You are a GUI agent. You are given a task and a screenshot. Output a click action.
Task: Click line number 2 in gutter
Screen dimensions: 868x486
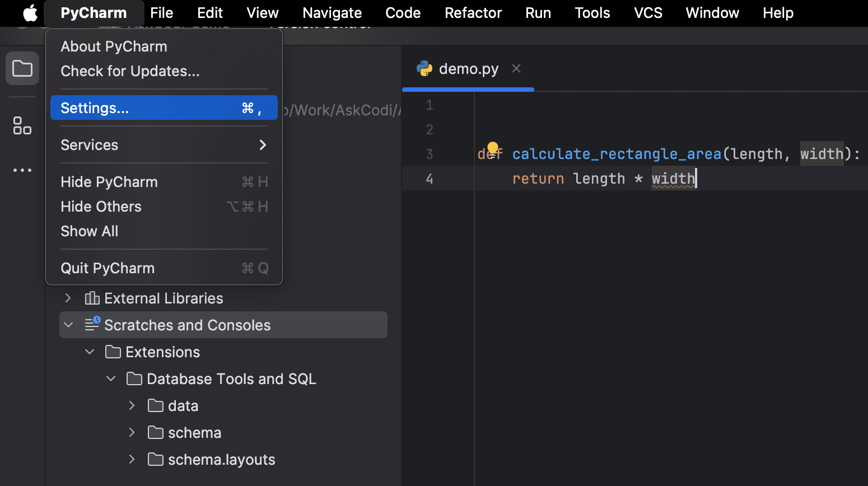430,129
